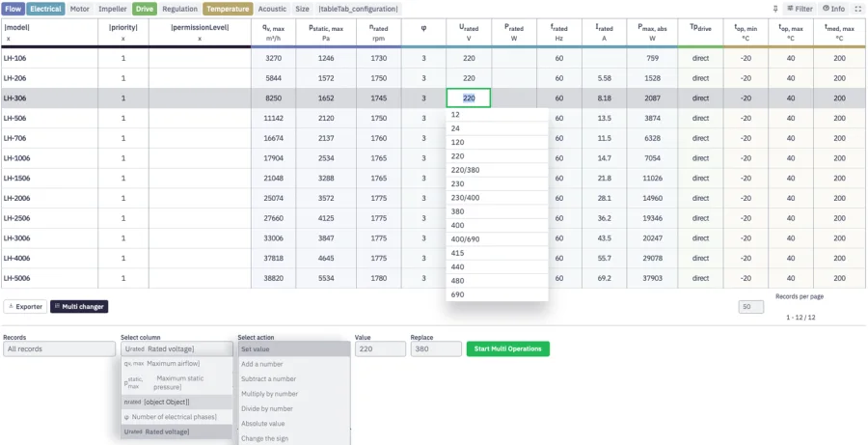This screenshot has width=868, height=445.
Task: Click the Records per page field
Action: point(750,306)
